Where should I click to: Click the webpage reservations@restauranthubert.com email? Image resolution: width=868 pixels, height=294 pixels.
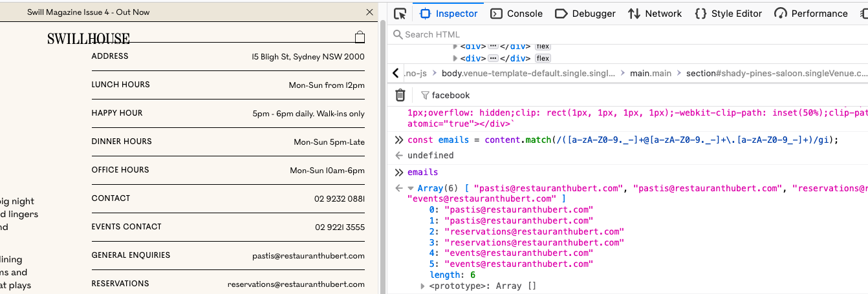[x=296, y=284]
